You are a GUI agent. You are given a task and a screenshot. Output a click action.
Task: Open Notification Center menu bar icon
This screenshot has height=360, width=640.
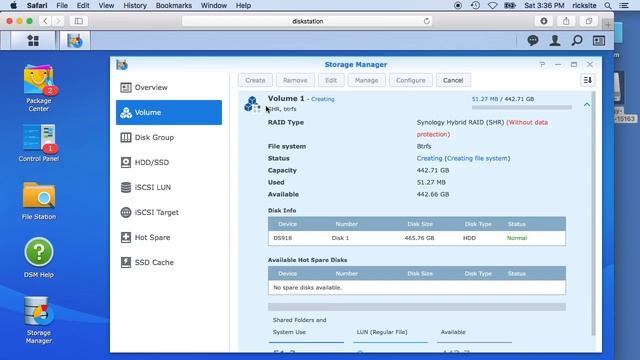click(624, 5)
